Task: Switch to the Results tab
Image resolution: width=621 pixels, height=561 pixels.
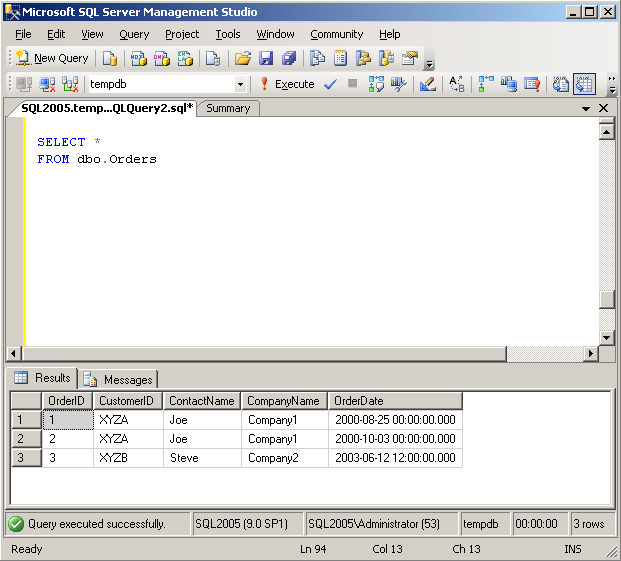Action: point(43,378)
